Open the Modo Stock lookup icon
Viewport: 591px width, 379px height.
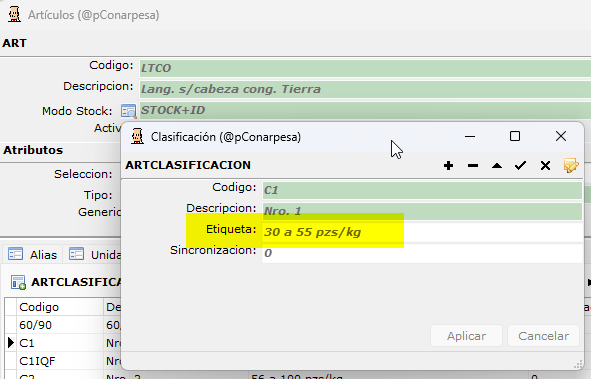(128, 111)
